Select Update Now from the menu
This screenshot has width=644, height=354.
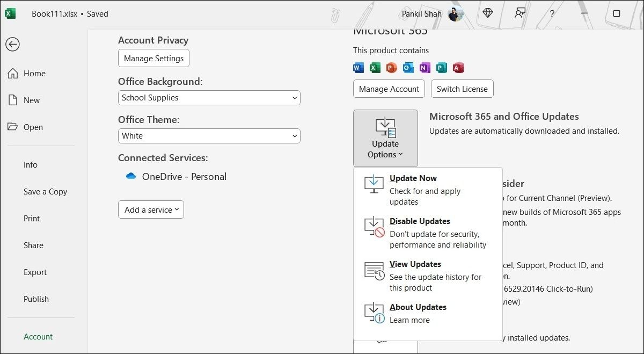(x=413, y=178)
